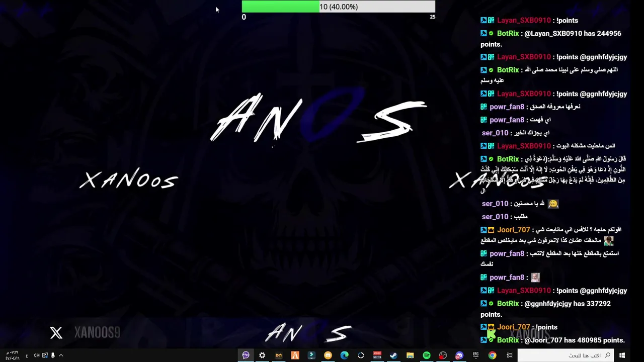Click BotRix message 'Layan_SXB0910 has 244956 points'
This screenshot has height=362, width=644.
pos(551,39)
